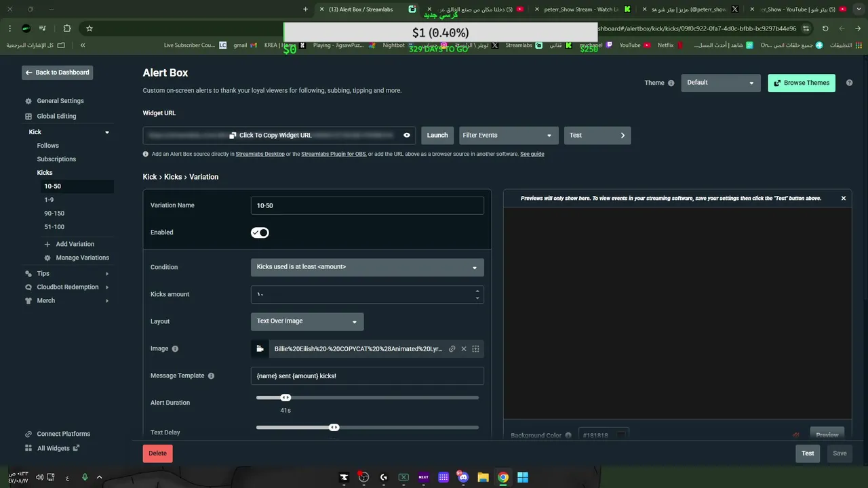Open the Theme Default dropdown
The height and width of the screenshot is (488, 868).
[721, 83]
